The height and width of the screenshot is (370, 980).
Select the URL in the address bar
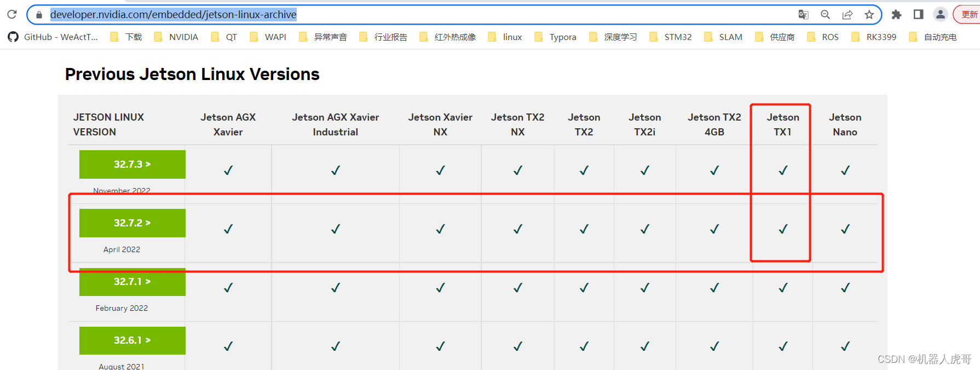click(x=173, y=15)
